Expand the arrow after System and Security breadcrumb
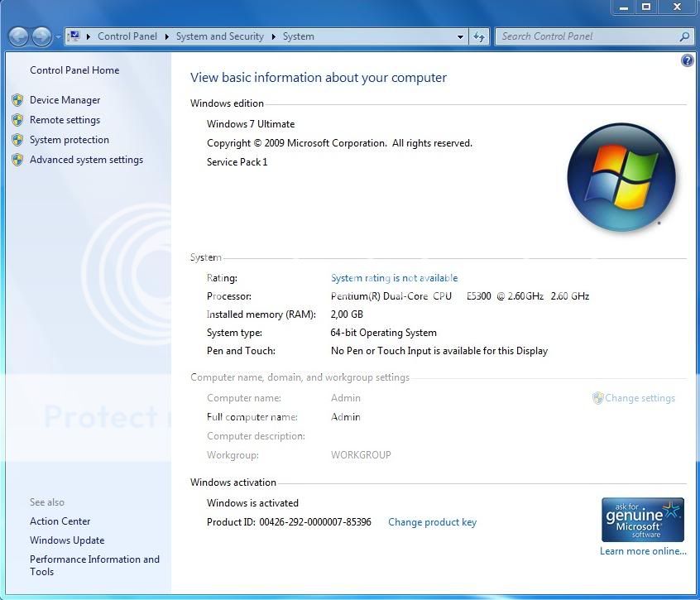Screen dimensions: 700x600 coord(274,36)
